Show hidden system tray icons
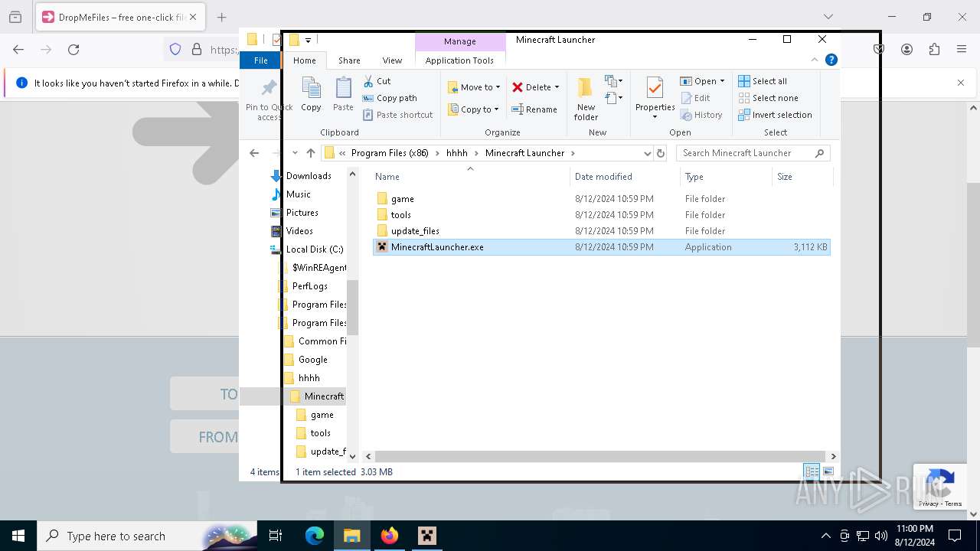 point(825,536)
